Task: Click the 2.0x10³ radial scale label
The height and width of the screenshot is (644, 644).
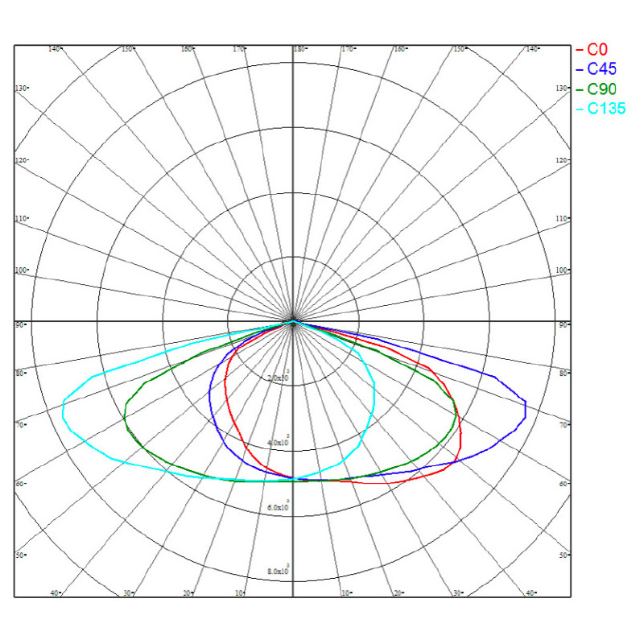Action: [x=279, y=377]
